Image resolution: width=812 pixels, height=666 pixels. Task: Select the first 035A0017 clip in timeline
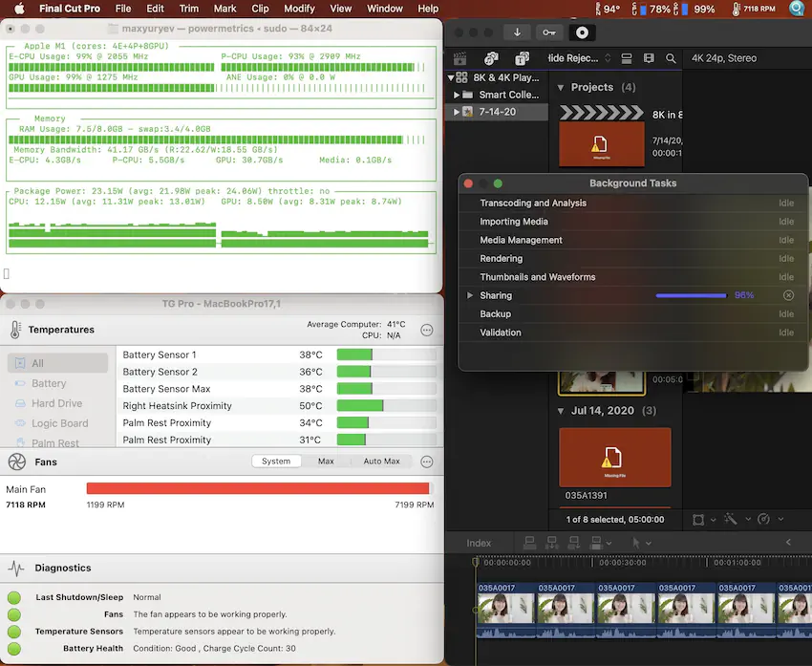click(505, 610)
